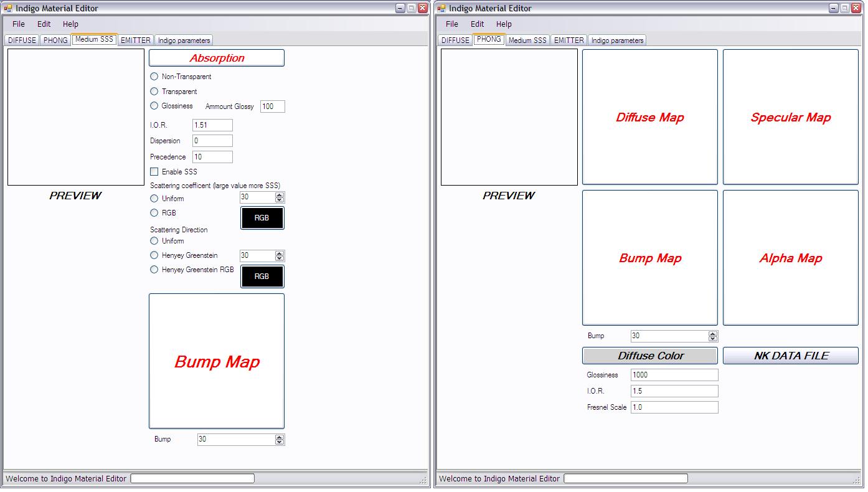
Task: Enable the SSS checkbox
Action: 154,172
